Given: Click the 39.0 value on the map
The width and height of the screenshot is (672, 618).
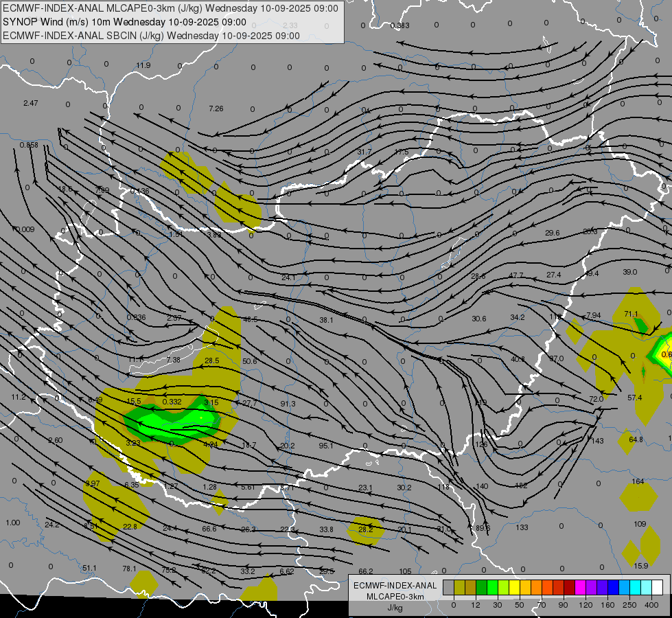Looking at the screenshot, I should click(630, 272).
